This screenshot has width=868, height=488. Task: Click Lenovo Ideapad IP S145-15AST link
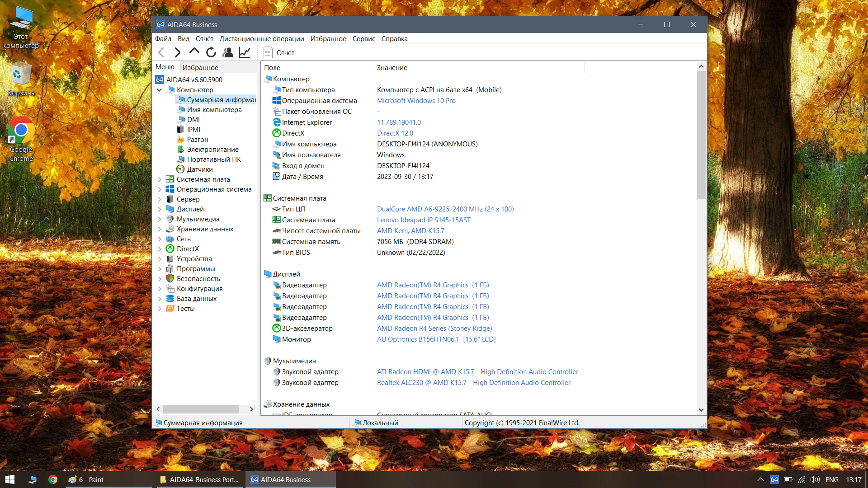tap(423, 220)
